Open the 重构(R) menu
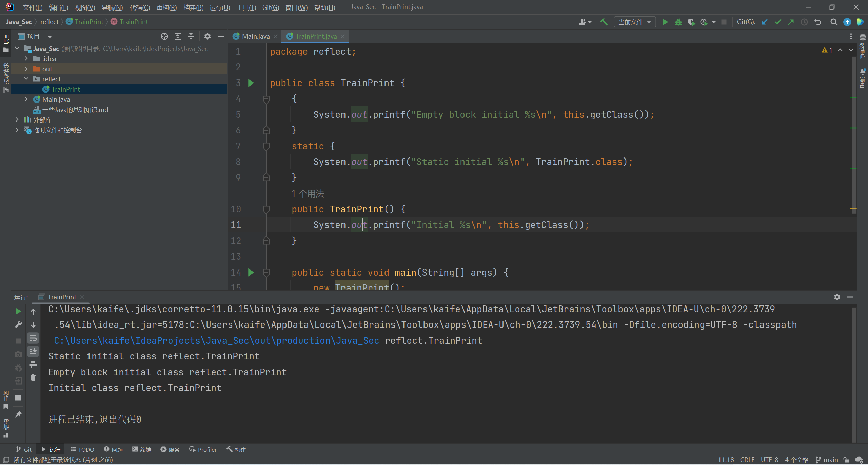This screenshot has width=868, height=465. [166, 7]
